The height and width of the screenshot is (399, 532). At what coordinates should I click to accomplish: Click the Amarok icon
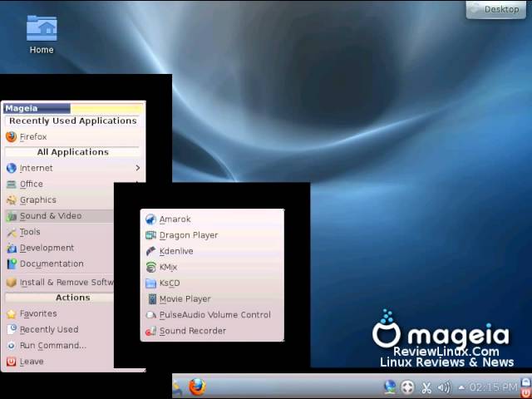tap(150, 219)
